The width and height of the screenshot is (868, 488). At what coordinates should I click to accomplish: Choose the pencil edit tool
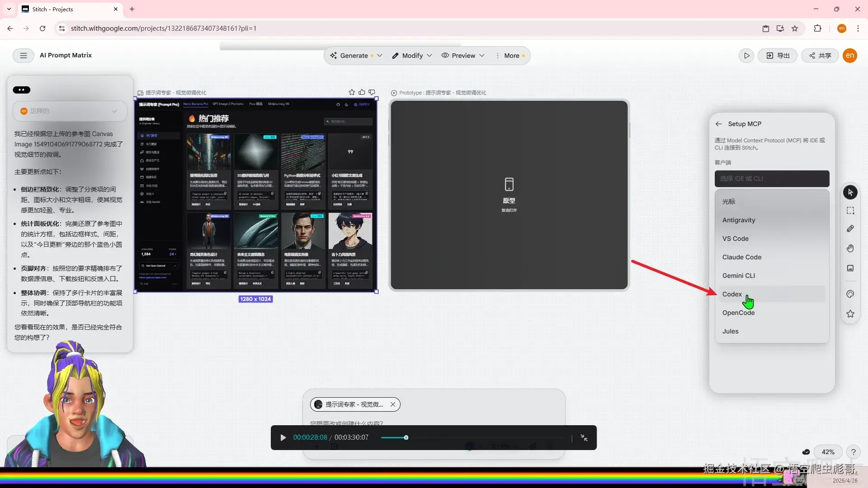point(850,229)
